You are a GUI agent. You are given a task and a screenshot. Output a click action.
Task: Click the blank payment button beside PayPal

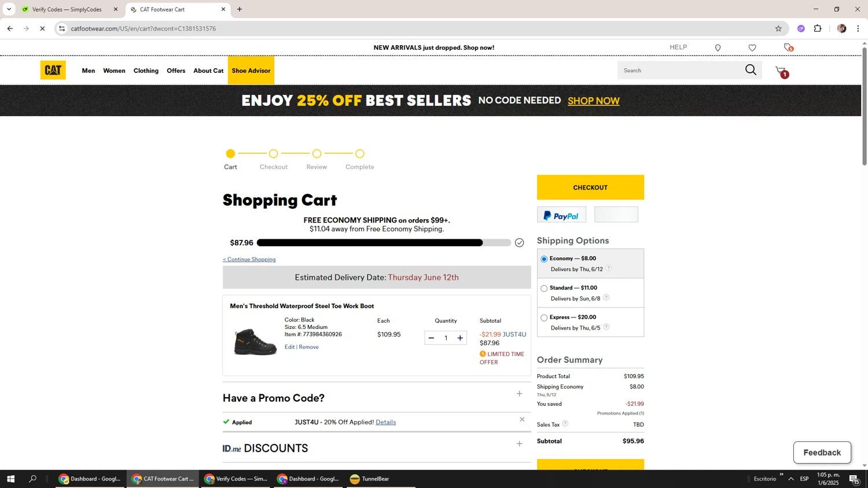616,215
